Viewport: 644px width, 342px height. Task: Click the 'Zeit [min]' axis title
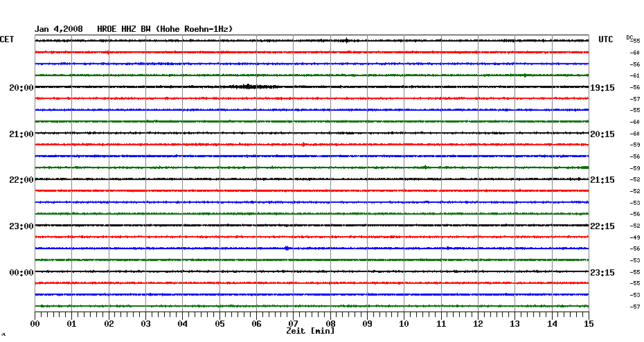click(x=310, y=331)
